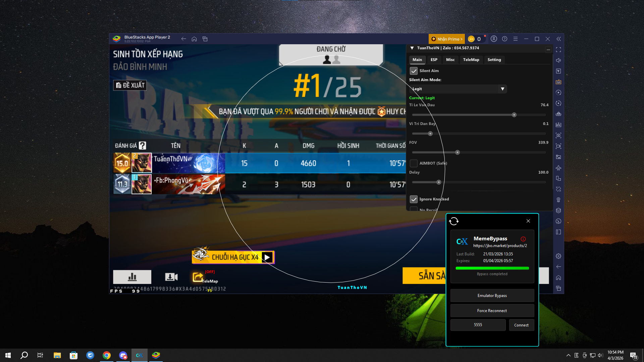Switch to the ESP tab
Viewport: 644px width, 362px height.
tap(434, 60)
